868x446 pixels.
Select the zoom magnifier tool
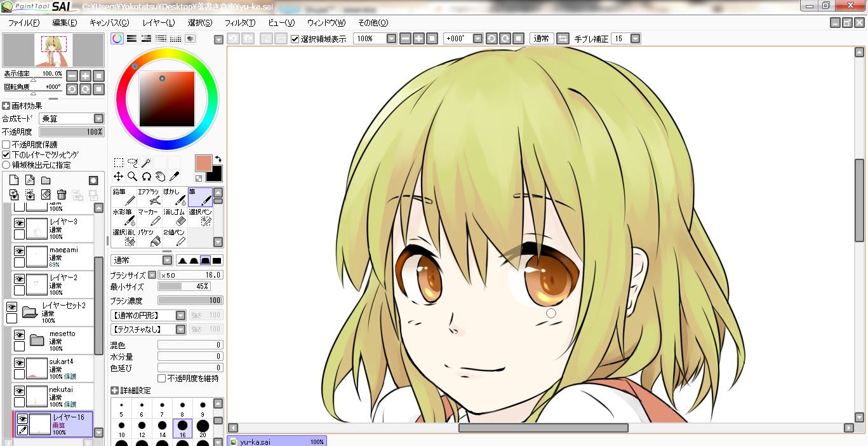(x=133, y=176)
